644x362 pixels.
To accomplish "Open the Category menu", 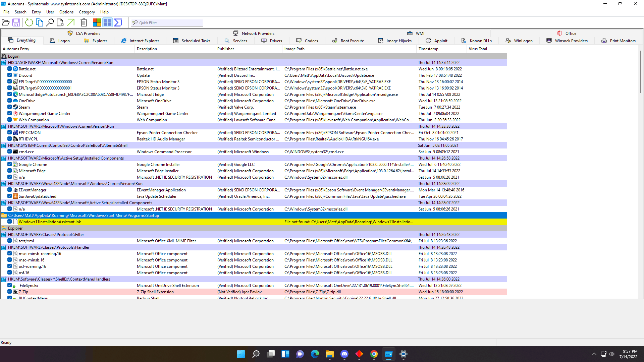I will [x=87, y=12].
